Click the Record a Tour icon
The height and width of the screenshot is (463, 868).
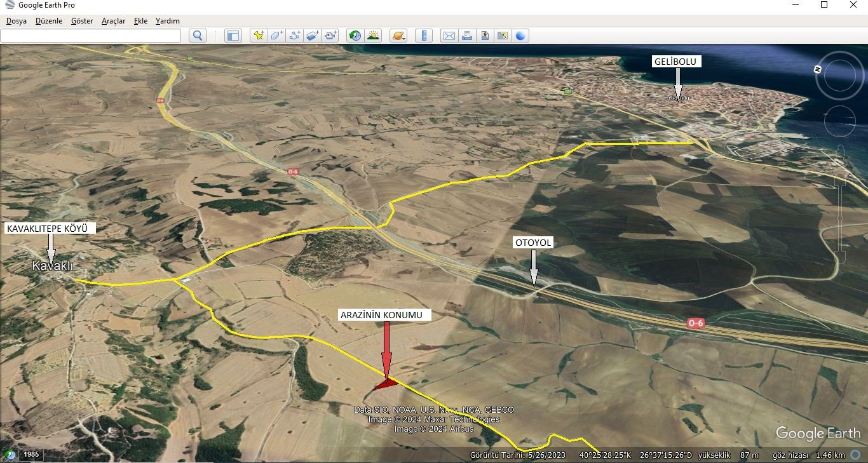pyautogui.click(x=330, y=36)
